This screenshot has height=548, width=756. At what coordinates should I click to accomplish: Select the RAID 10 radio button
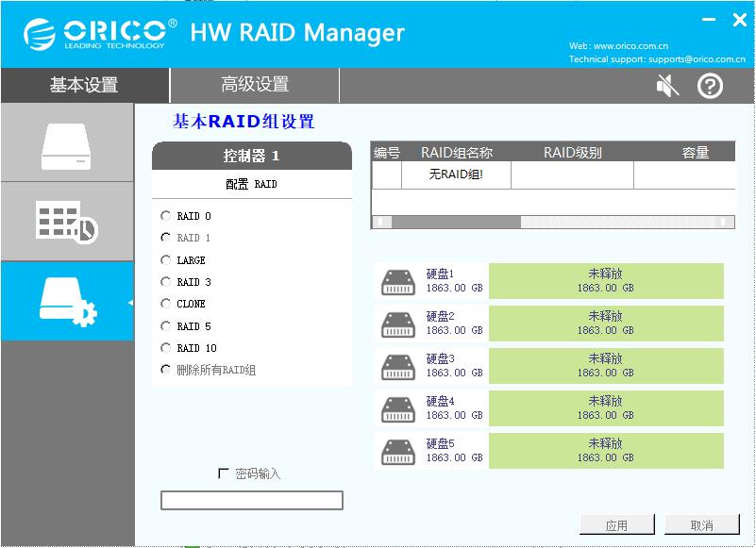click(x=166, y=347)
